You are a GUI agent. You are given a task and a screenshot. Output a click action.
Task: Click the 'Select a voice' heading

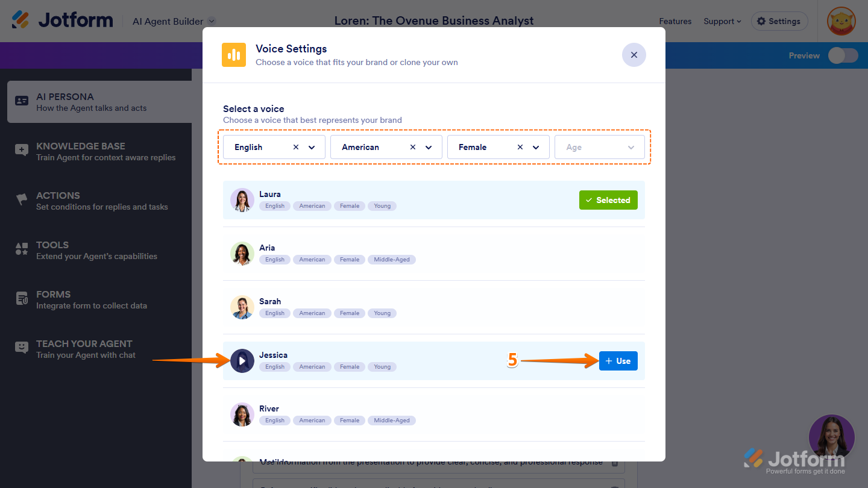pos(254,109)
